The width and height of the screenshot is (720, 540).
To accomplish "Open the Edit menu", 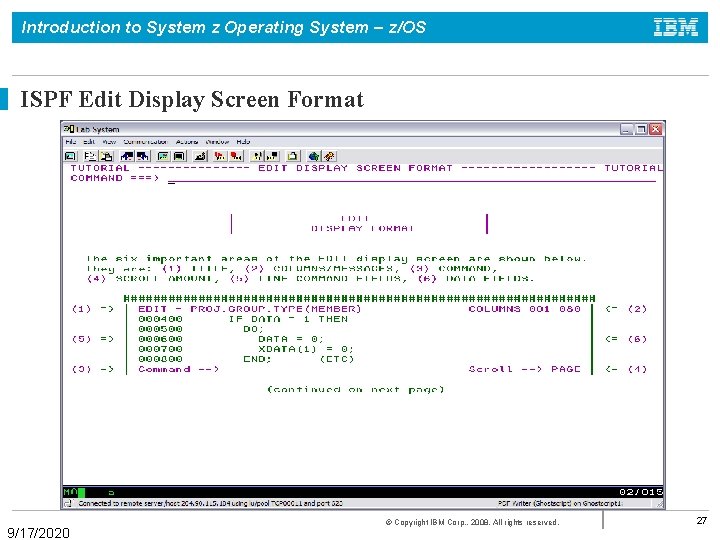I will (x=89, y=142).
